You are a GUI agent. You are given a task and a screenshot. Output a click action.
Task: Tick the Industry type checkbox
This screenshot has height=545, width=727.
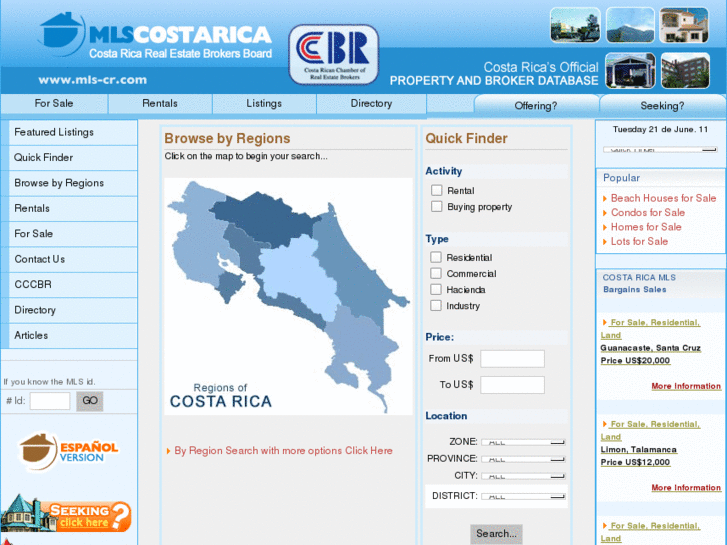pyautogui.click(x=435, y=306)
